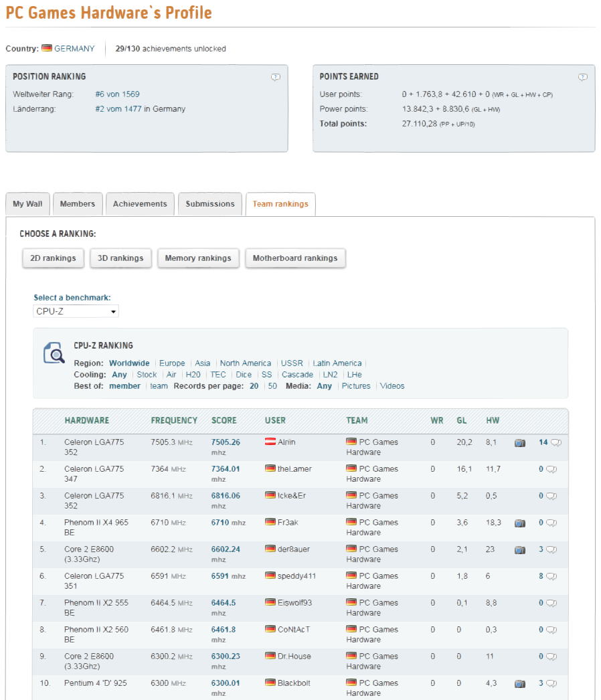Click the GERMANY country link
This screenshot has height=700, width=601.
click(74, 49)
